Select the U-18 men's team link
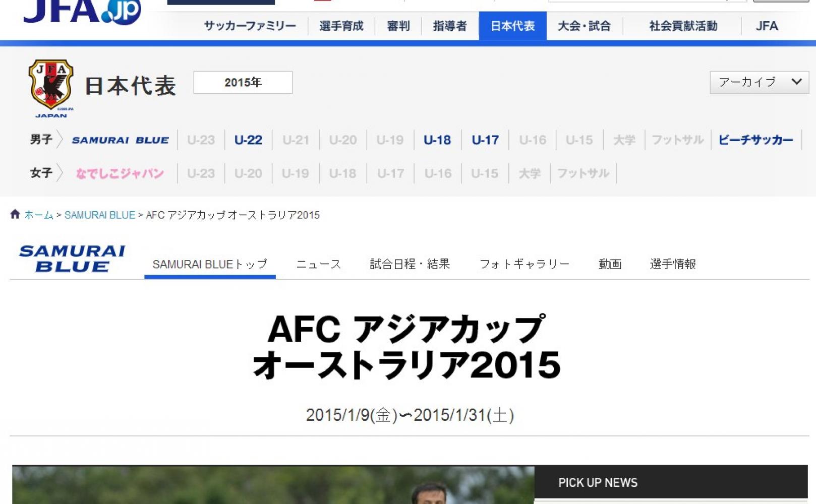816x504 pixels. click(x=437, y=140)
